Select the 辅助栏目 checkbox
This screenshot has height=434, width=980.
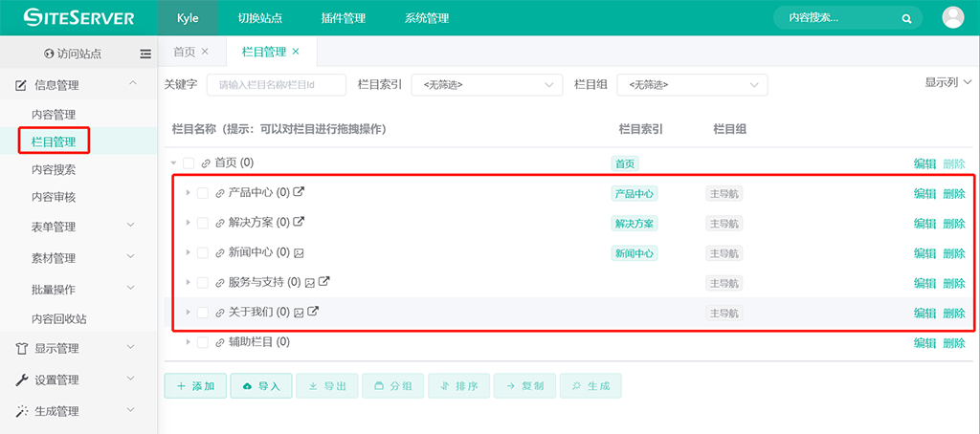203,342
